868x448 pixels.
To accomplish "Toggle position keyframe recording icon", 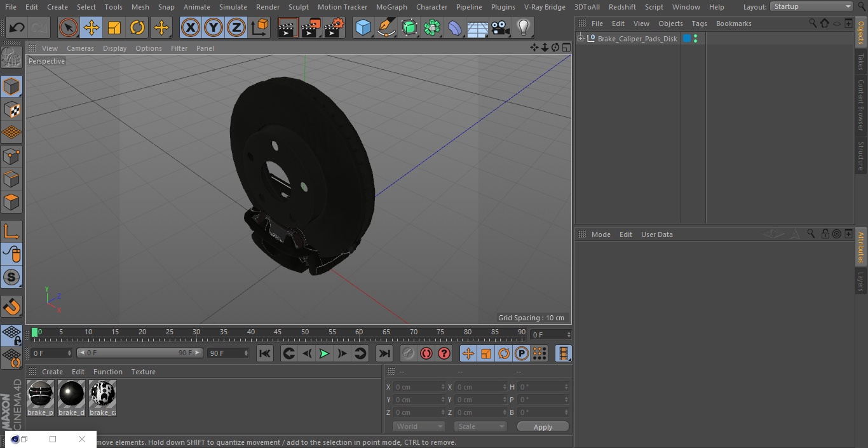I will pos(468,353).
